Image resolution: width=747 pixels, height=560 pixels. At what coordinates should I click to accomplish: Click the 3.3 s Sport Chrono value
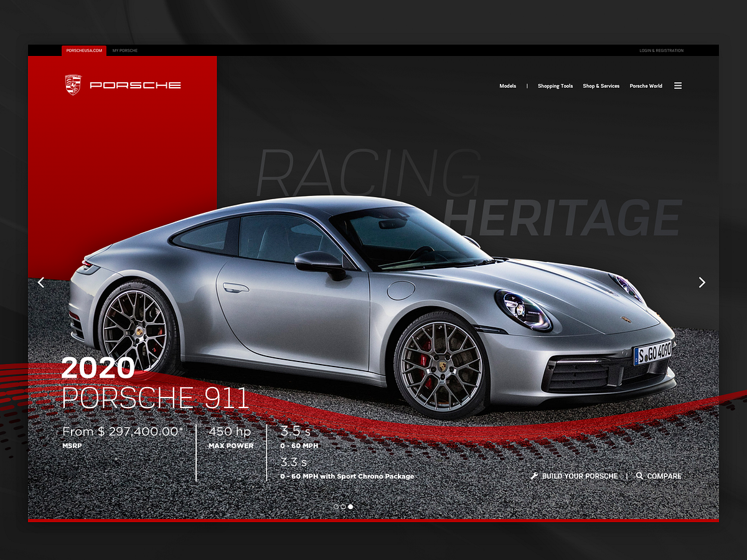[x=293, y=462]
